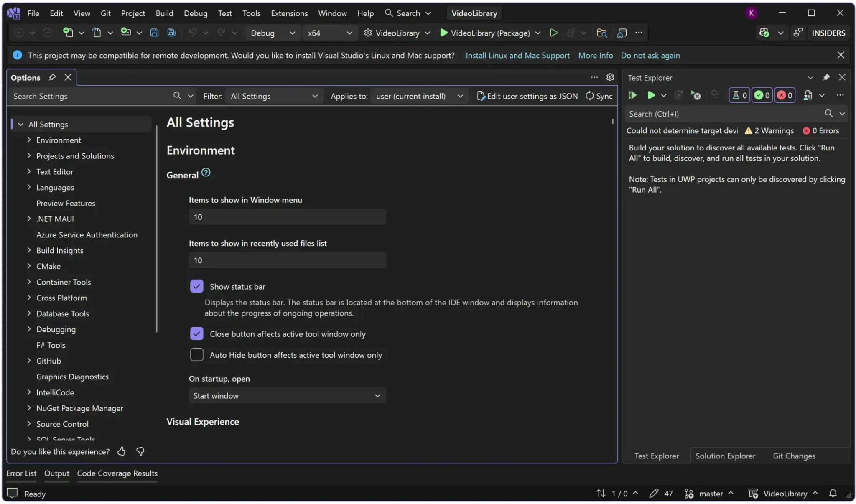Open the Debug configuration dropdown
The height and width of the screenshot is (504, 856).
273,33
